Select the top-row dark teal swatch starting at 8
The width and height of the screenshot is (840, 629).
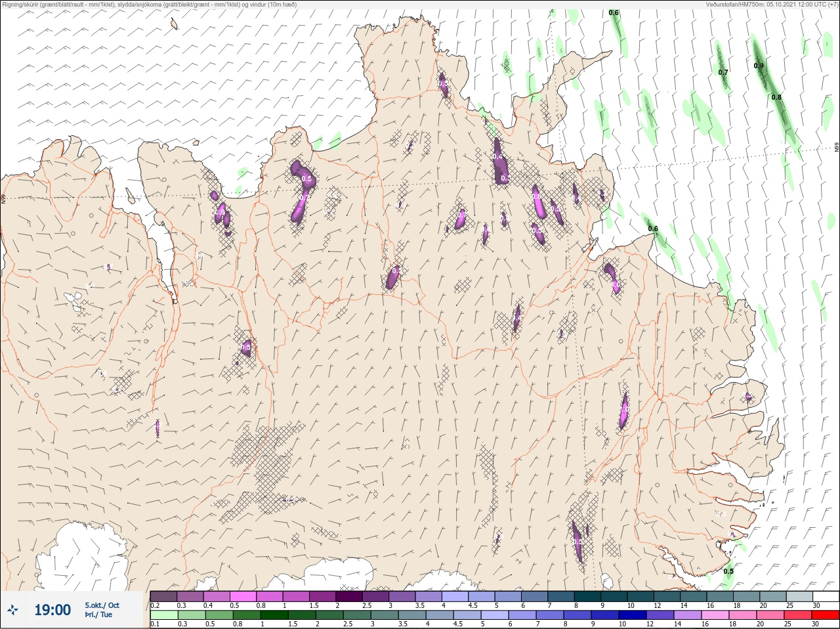pyautogui.click(x=587, y=596)
